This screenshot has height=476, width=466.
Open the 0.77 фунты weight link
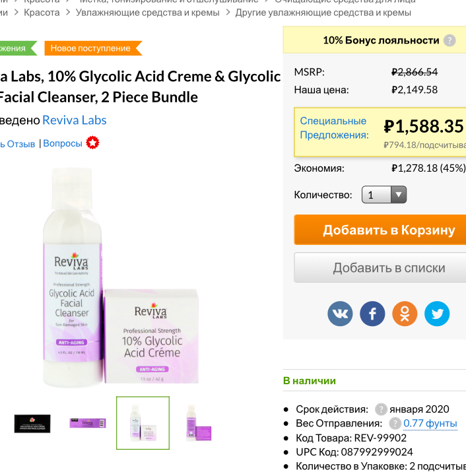click(430, 423)
